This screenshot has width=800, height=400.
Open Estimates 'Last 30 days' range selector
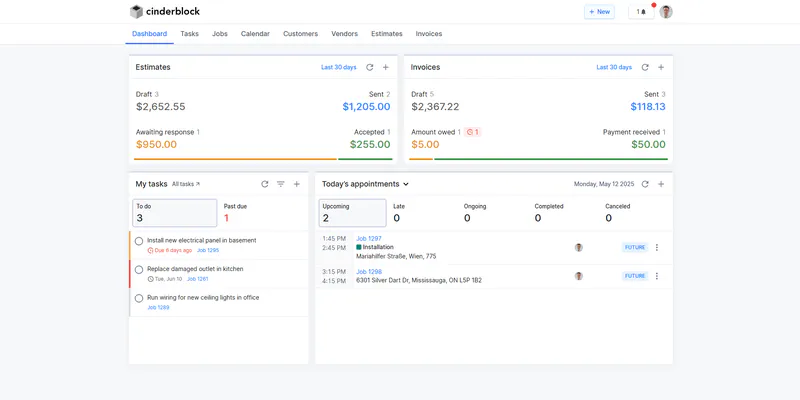click(x=338, y=67)
